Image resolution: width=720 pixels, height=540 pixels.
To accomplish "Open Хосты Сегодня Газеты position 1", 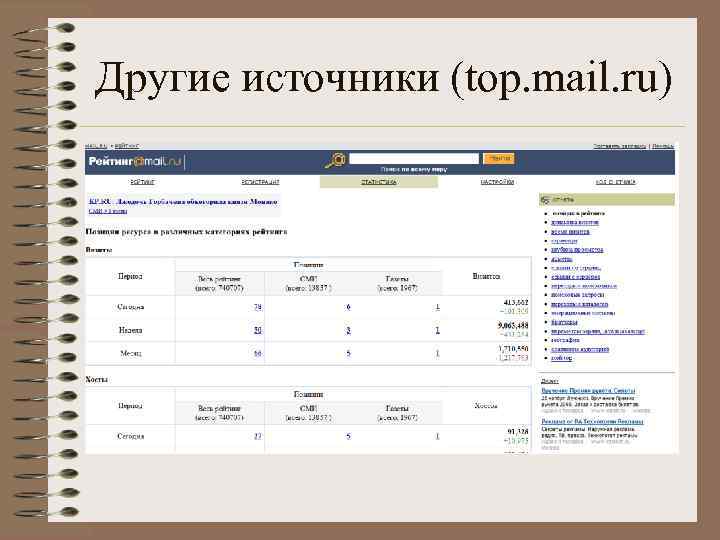I will [x=438, y=436].
